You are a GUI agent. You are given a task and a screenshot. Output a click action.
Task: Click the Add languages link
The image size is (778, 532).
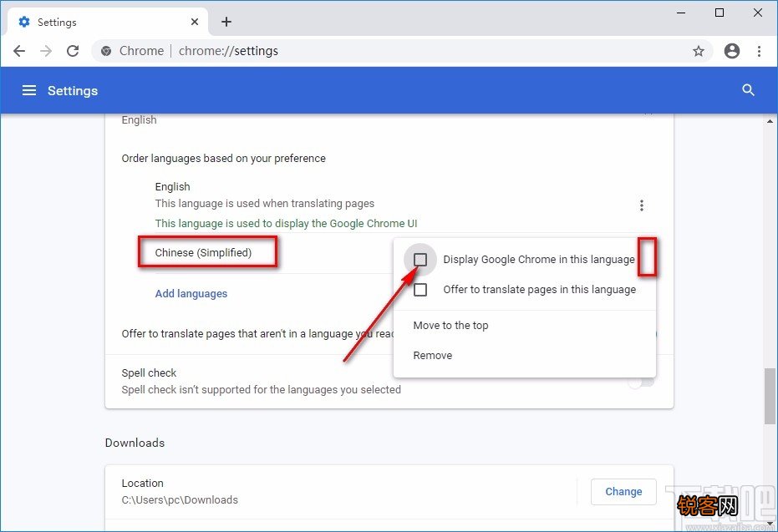point(191,293)
